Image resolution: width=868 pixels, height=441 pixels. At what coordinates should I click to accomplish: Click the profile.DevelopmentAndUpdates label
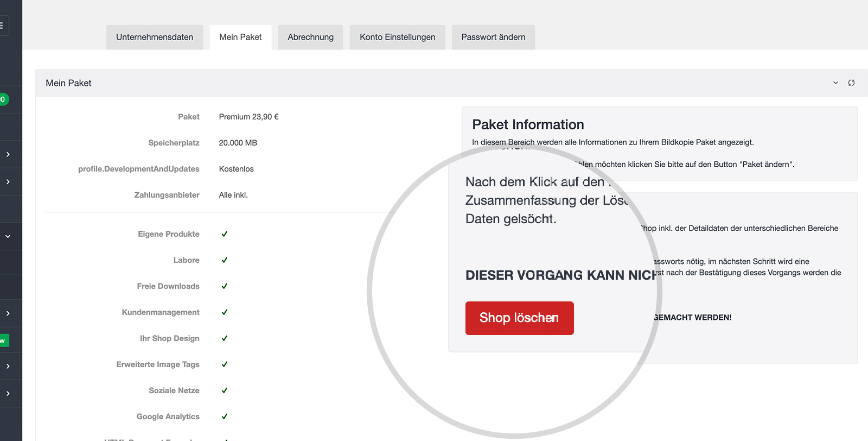click(139, 169)
